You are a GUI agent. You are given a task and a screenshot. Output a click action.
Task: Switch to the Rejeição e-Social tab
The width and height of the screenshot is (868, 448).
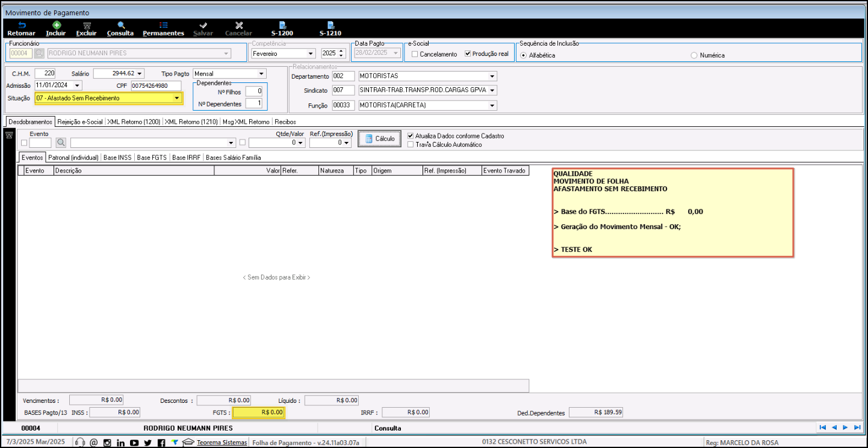click(80, 121)
